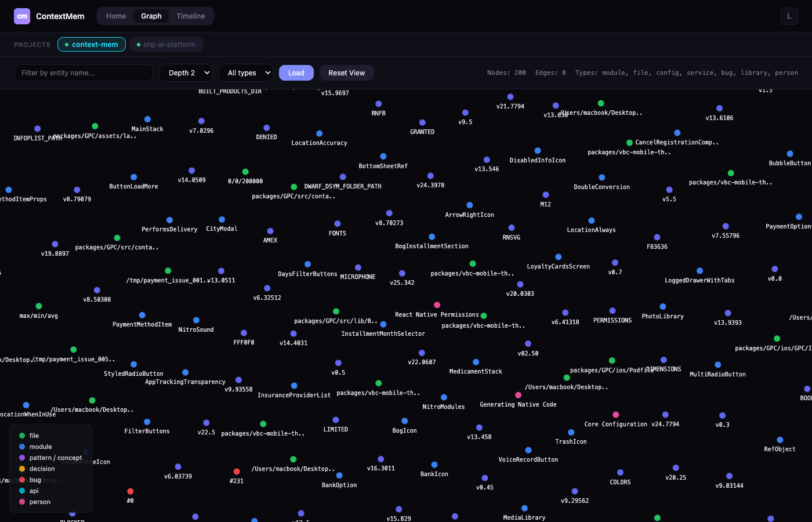Select the org-ai-platform project chip

166,45
